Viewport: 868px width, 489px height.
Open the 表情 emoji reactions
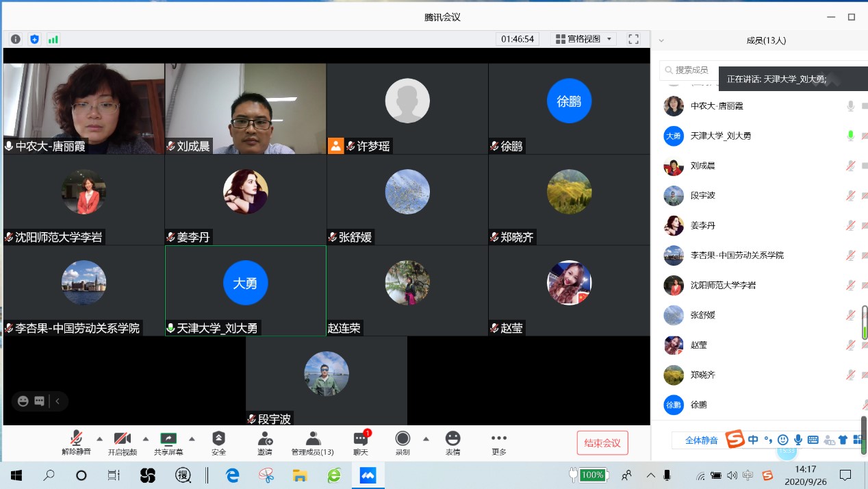point(452,443)
